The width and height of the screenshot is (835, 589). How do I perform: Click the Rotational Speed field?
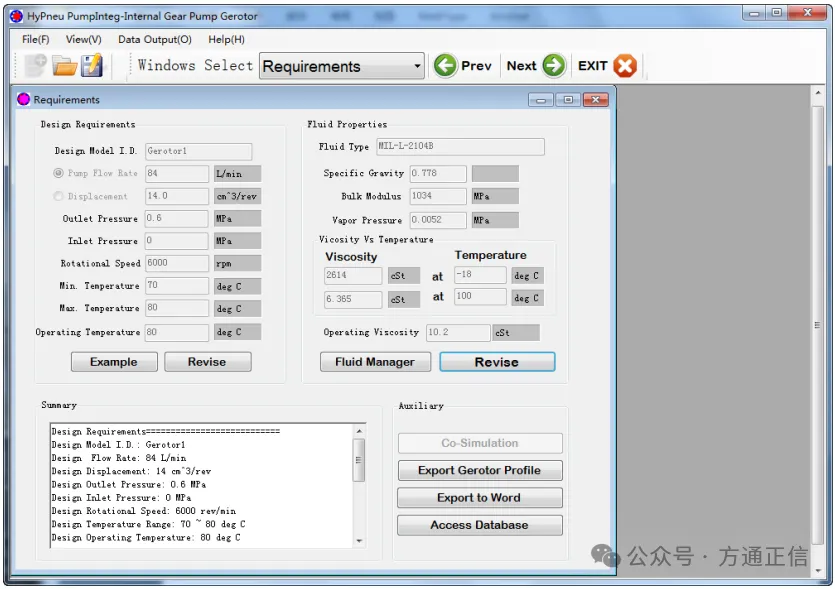177,263
